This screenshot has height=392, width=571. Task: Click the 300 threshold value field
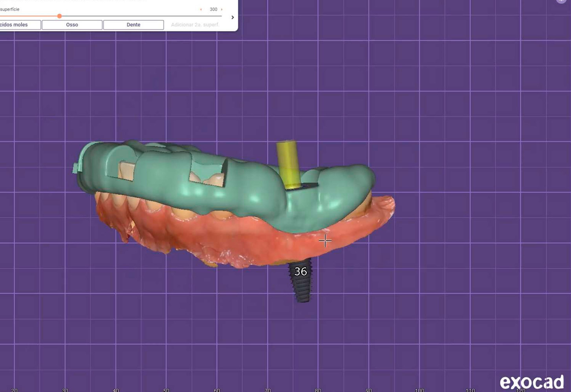tap(213, 9)
